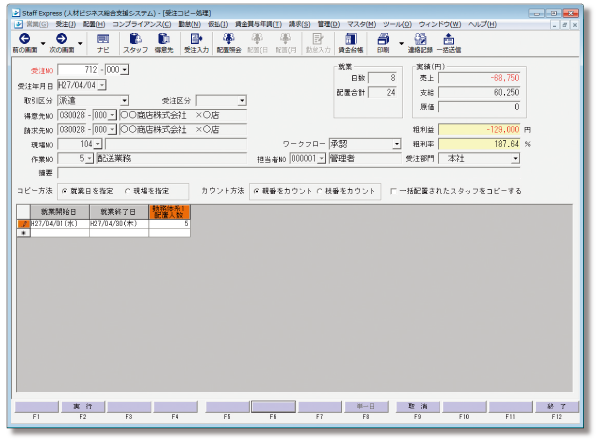Click the yellow 粗利率 187.64 field

coord(479,144)
